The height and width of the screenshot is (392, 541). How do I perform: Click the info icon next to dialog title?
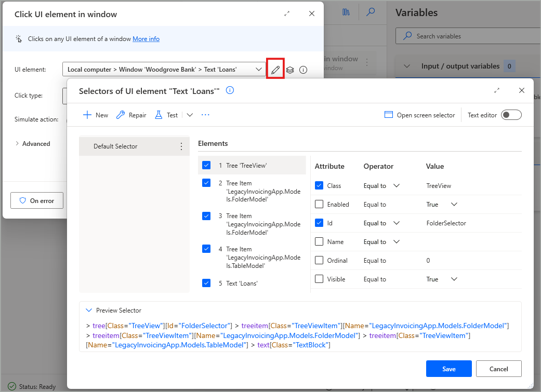click(229, 90)
